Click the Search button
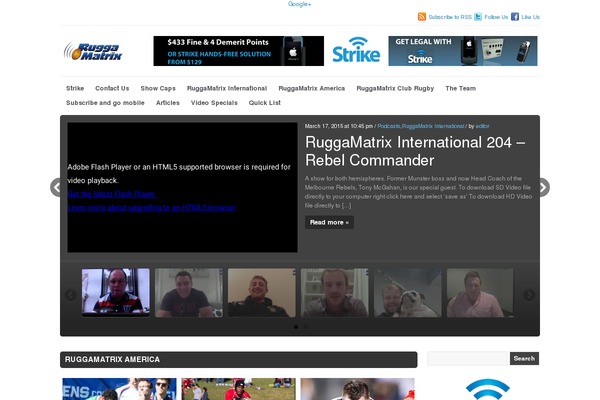This screenshot has width=600, height=400. (524, 359)
